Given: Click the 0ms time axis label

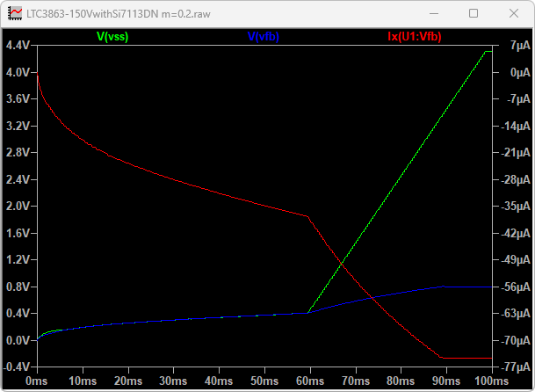Looking at the screenshot, I should click(37, 381).
